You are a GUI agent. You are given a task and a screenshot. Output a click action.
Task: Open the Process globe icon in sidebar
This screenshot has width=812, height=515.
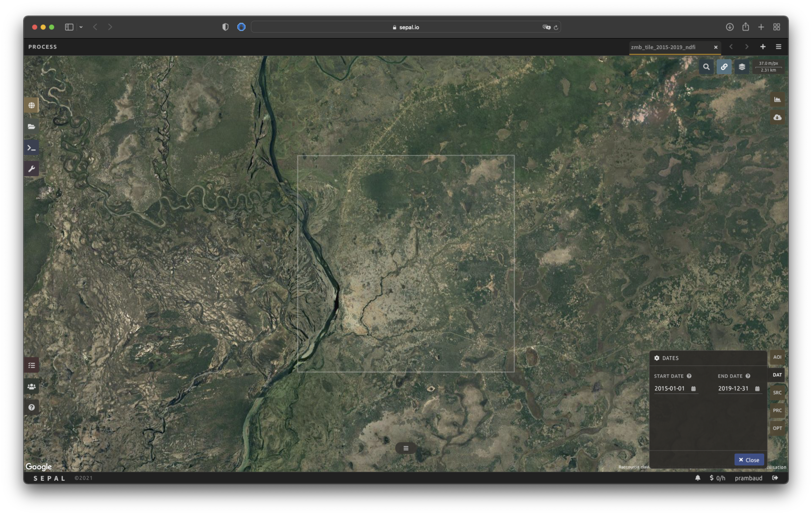tap(31, 105)
